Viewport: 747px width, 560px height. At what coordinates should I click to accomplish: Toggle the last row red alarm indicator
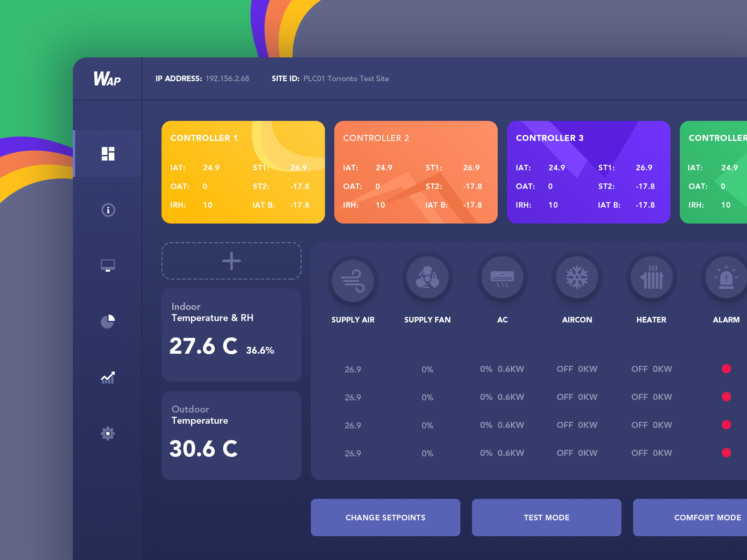pos(726,453)
